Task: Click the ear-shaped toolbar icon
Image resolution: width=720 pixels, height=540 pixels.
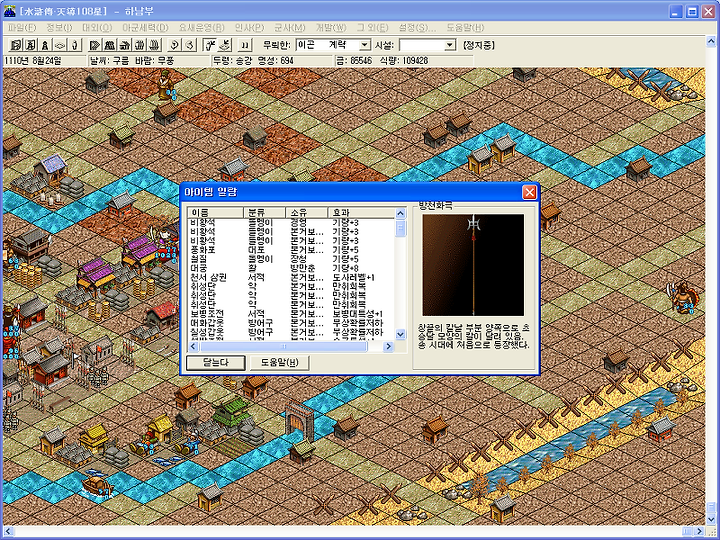Action: (x=174, y=45)
